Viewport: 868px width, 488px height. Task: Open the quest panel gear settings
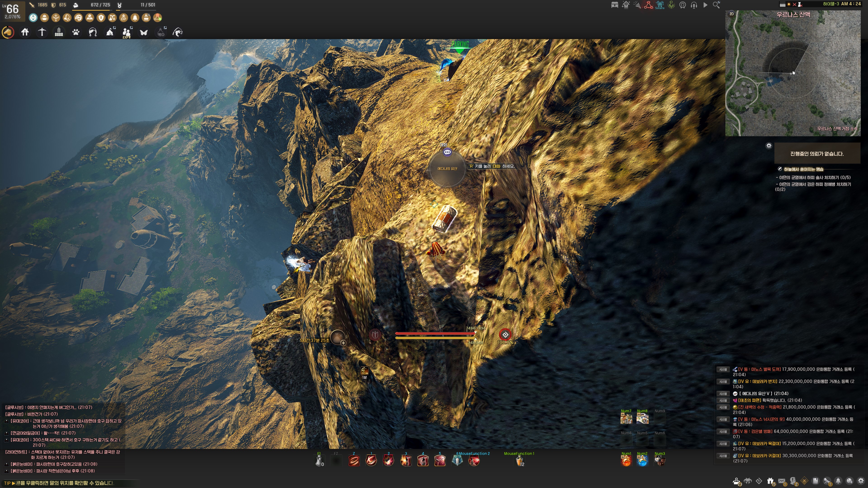click(x=769, y=145)
